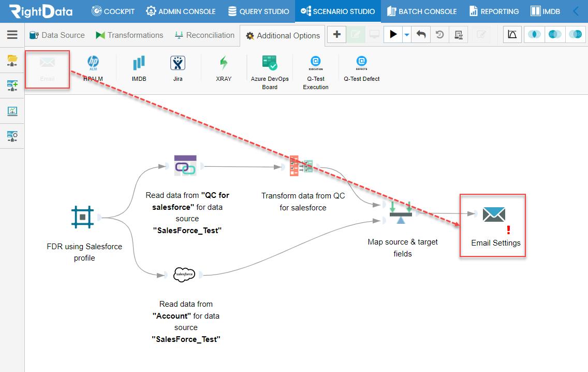Open the Cockpit module
Screen dimensions: 588x372
click(113, 11)
